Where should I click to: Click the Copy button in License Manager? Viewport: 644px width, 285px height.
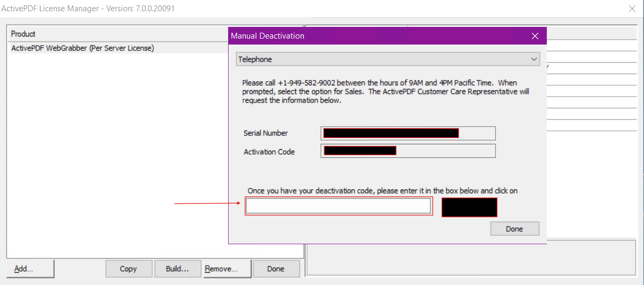pyautogui.click(x=128, y=269)
